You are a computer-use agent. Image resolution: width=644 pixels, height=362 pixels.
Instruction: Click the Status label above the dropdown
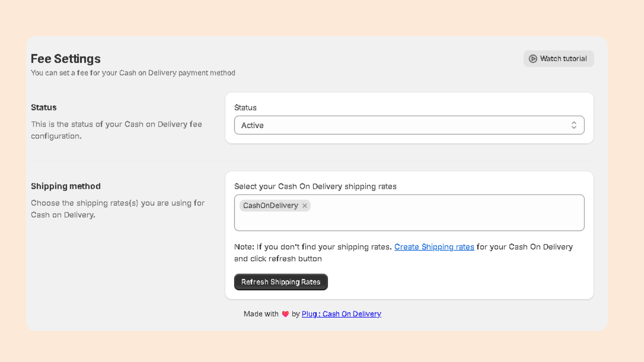click(x=246, y=108)
